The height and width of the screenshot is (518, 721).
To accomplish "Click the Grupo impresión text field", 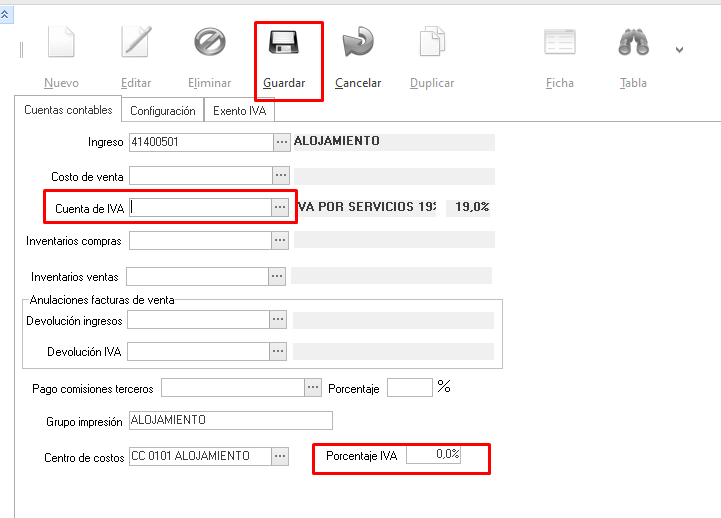I will [230, 420].
